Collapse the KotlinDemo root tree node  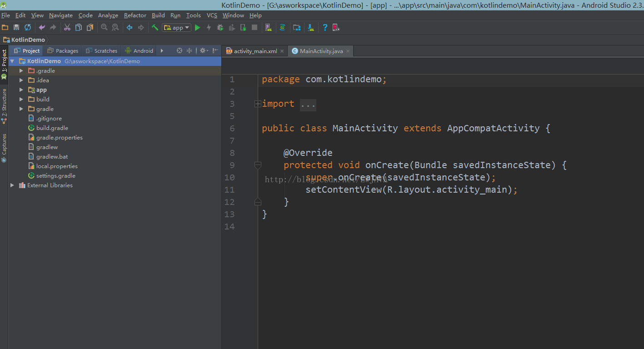pos(12,61)
